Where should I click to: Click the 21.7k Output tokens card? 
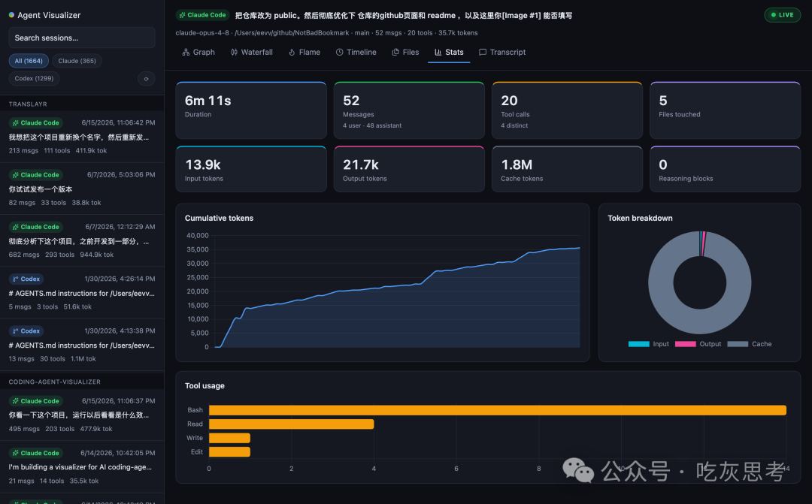[x=409, y=169]
